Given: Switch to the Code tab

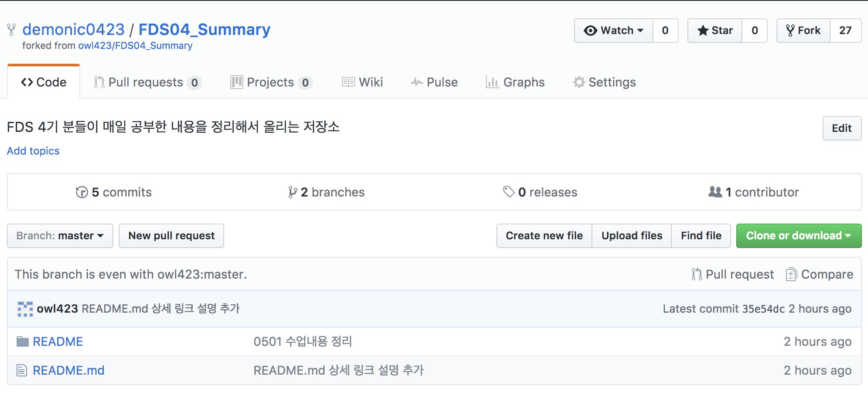Looking at the screenshot, I should click(44, 82).
